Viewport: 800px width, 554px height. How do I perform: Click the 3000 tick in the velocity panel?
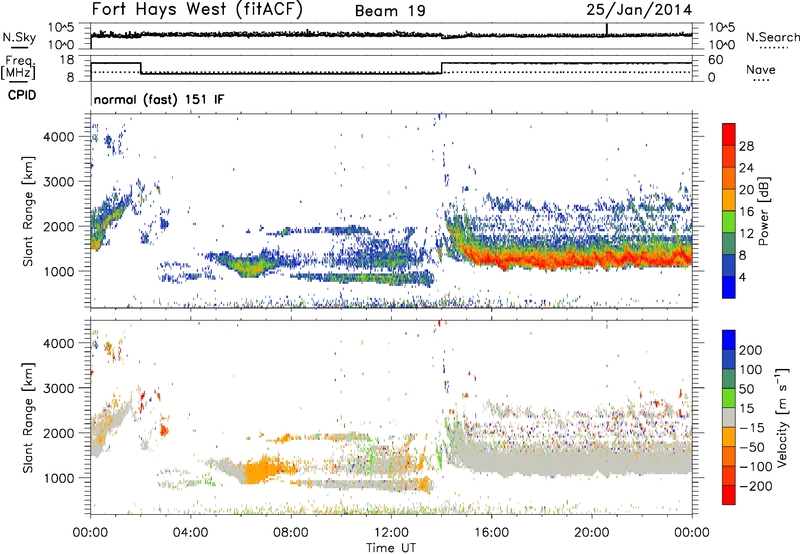59,388
